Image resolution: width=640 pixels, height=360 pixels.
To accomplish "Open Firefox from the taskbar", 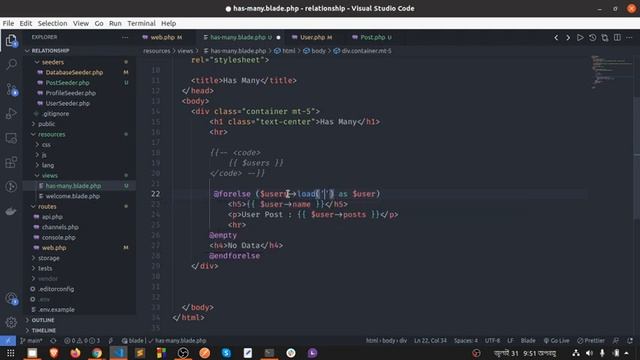I will pos(75,353).
